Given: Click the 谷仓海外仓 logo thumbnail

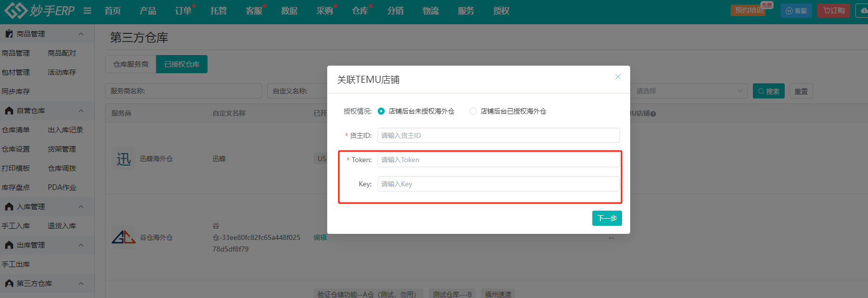Looking at the screenshot, I should 124,237.
